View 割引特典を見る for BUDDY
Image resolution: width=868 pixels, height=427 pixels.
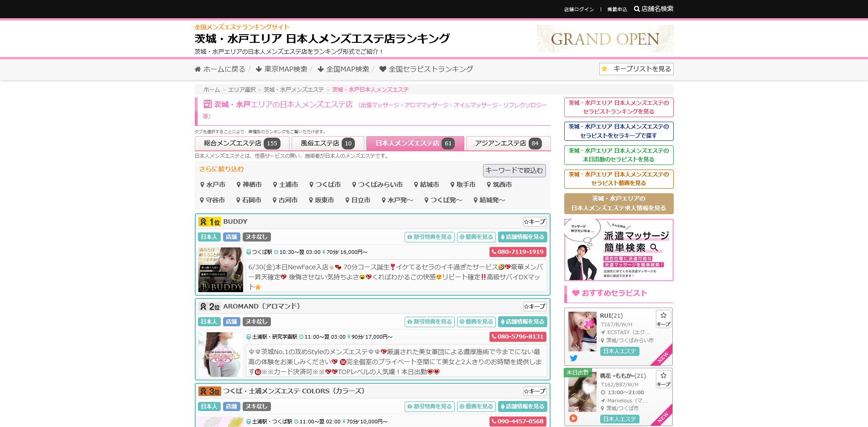430,237
